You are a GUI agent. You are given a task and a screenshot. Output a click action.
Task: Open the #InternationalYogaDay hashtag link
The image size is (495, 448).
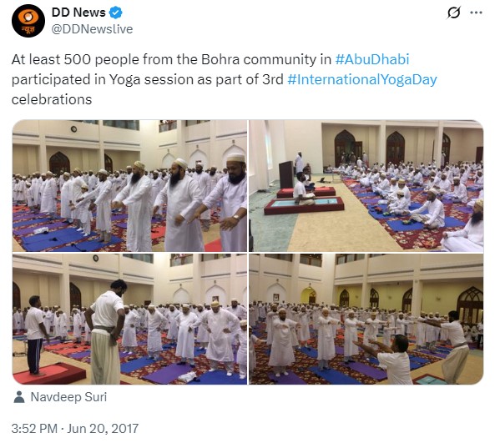362,79
